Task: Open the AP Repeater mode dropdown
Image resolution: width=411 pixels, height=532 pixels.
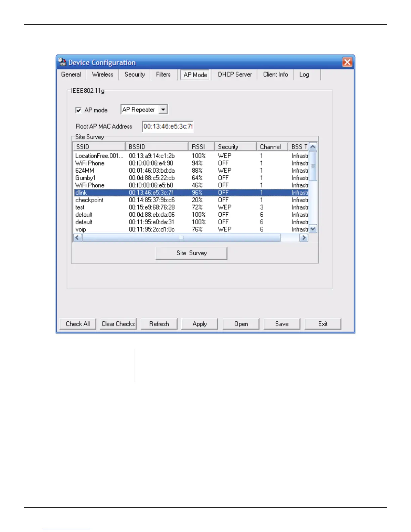Action: pos(163,109)
